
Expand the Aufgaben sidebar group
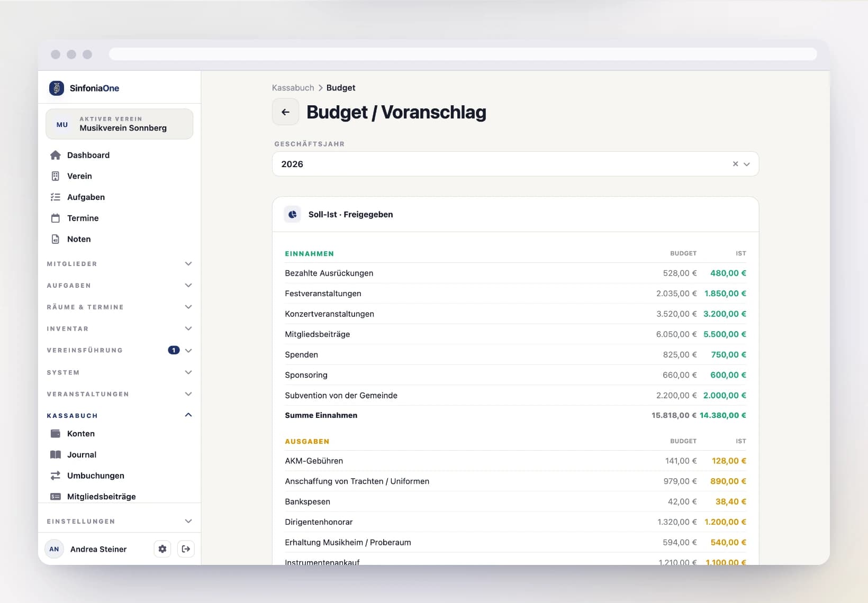(x=120, y=286)
